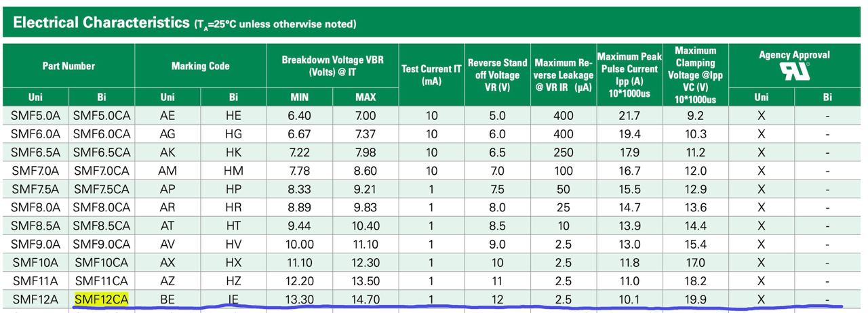Image resolution: width=868 pixels, height=313 pixels.
Task: Select marking code HV
Action: 233,244
